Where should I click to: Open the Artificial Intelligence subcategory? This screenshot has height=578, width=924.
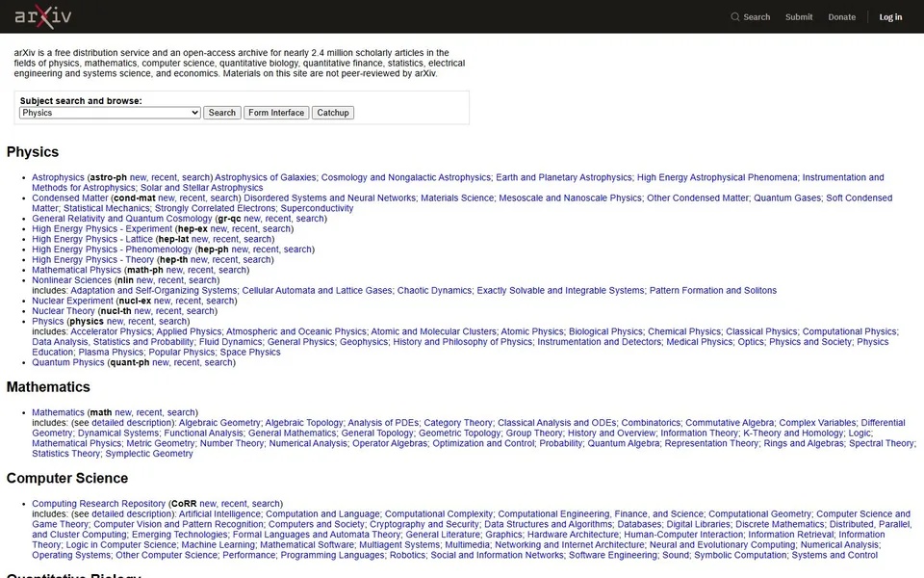(219, 514)
